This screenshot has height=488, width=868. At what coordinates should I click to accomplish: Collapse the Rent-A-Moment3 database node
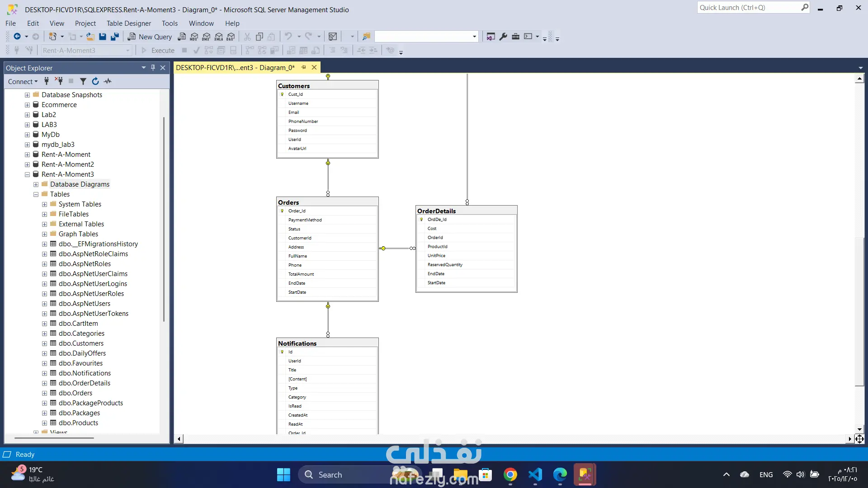tap(27, 174)
